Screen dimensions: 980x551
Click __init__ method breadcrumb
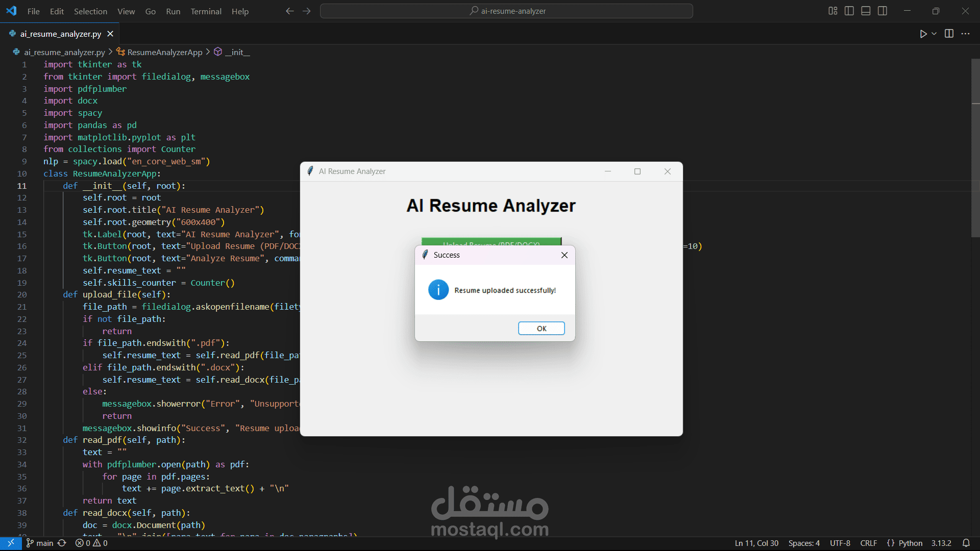pos(237,52)
